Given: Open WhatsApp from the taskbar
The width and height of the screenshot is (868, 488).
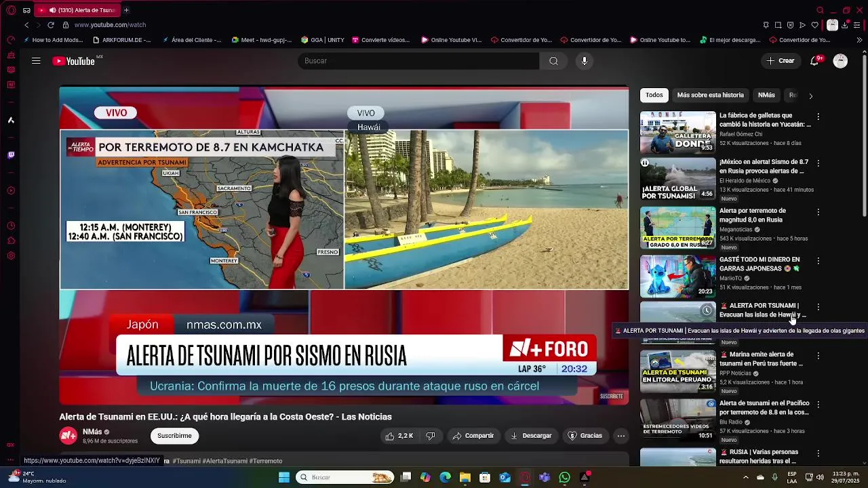Looking at the screenshot, I should click(565, 477).
